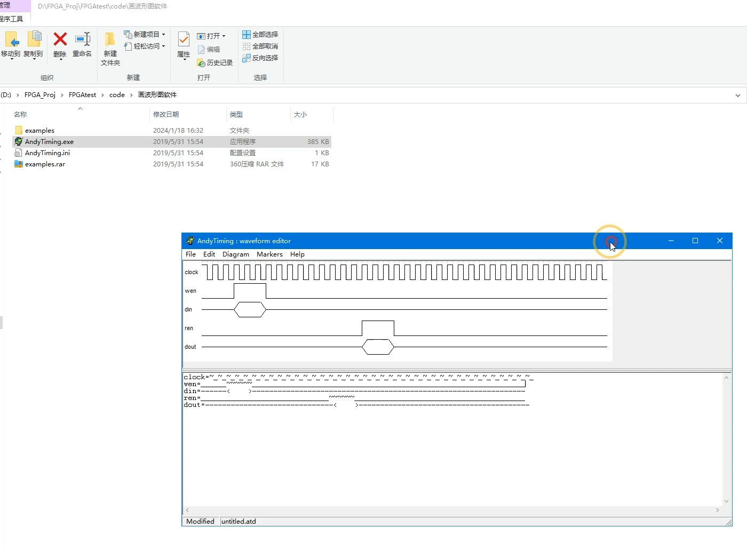Click the AndyTiming title bar app icon
This screenshot has width=747, height=560.
point(190,241)
